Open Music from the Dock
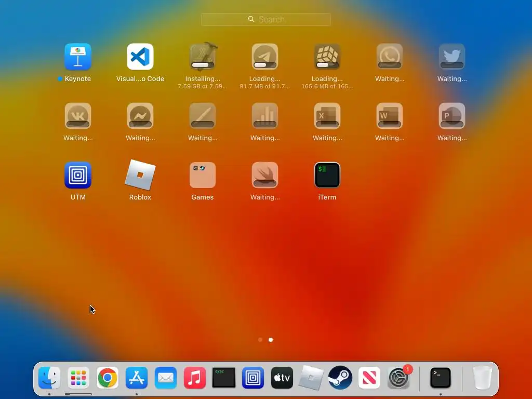Screen dimensions: 532x399 tap(195, 378)
